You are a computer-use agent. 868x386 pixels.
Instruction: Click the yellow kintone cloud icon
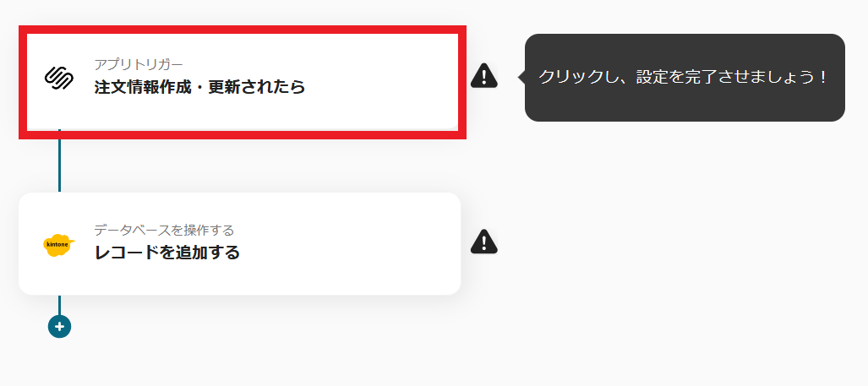(x=59, y=244)
